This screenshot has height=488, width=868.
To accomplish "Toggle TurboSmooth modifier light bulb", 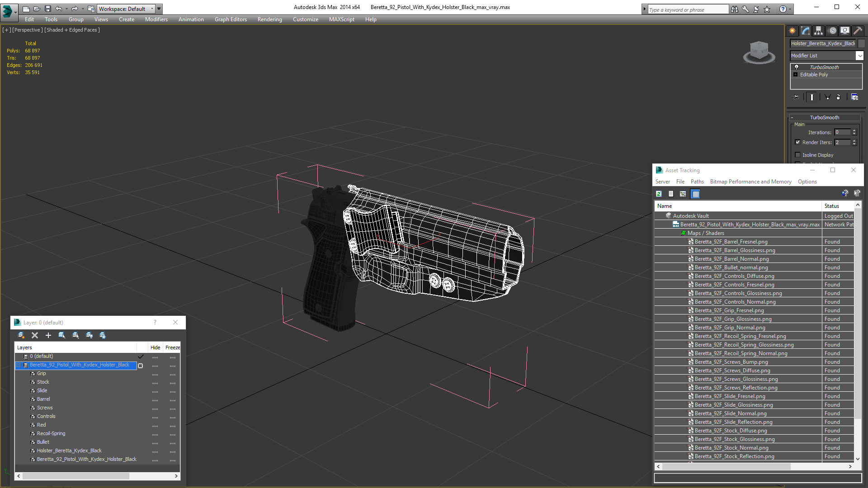I will point(797,67).
